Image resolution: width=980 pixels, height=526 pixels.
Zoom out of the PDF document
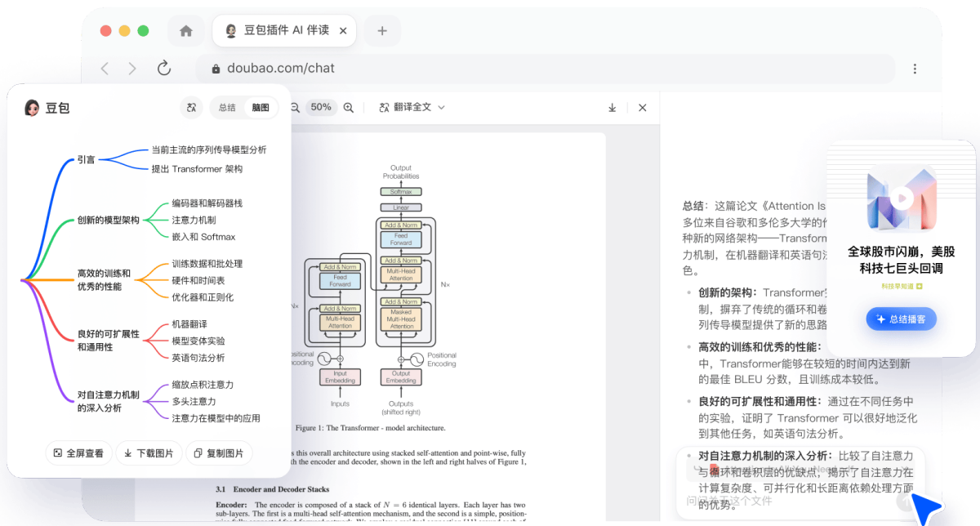pyautogui.click(x=295, y=108)
